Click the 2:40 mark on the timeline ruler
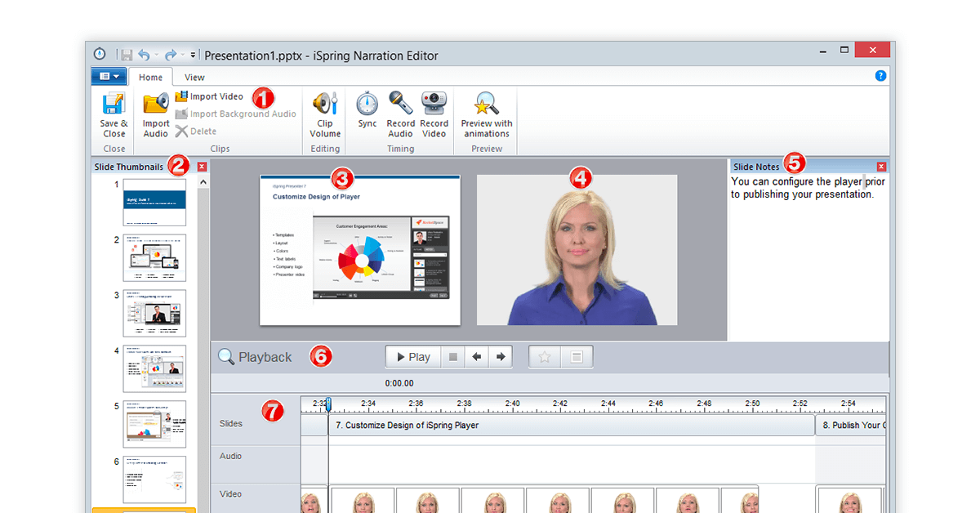The width and height of the screenshot is (980, 513). click(x=512, y=404)
